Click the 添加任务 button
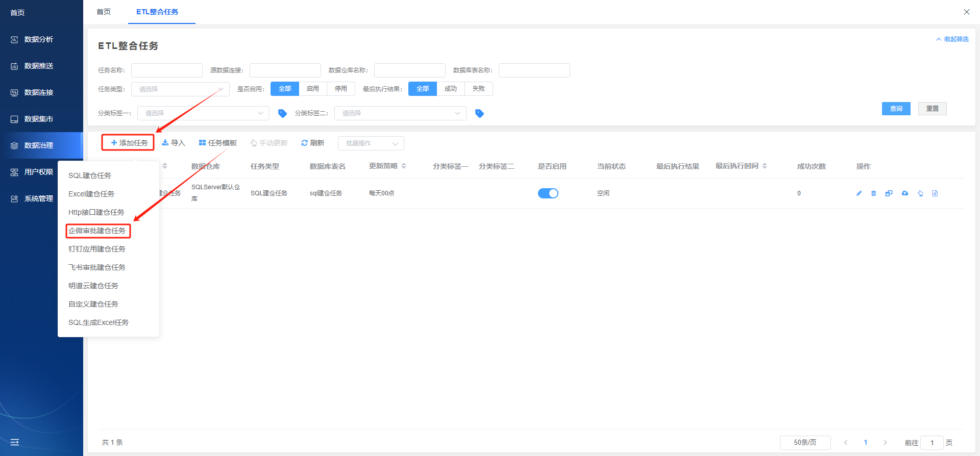 pos(128,143)
